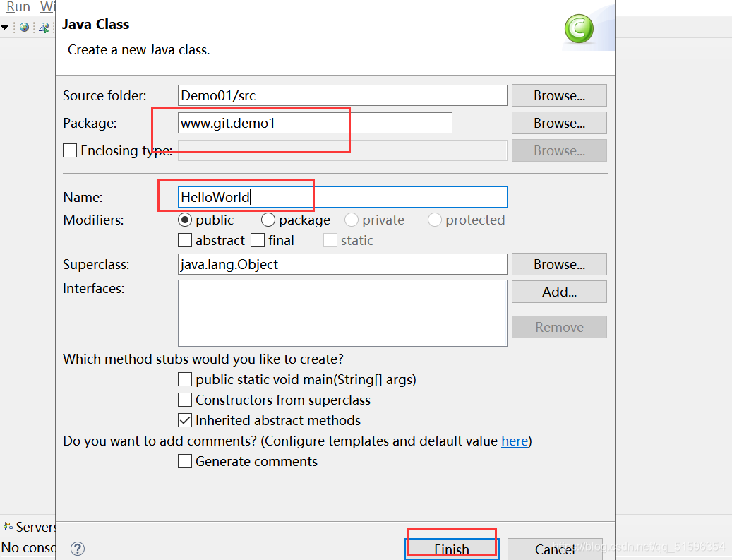Click the Add interfaces button
This screenshot has width=732, height=560.
click(559, 292)
